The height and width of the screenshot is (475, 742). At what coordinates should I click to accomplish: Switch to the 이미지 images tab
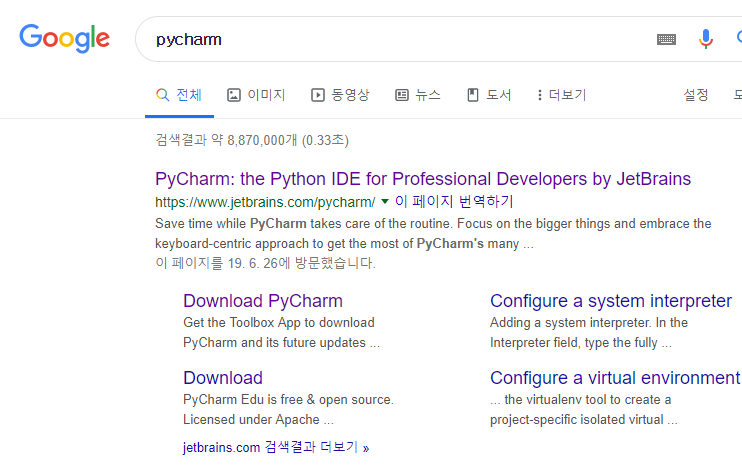[x=256, y=95]
